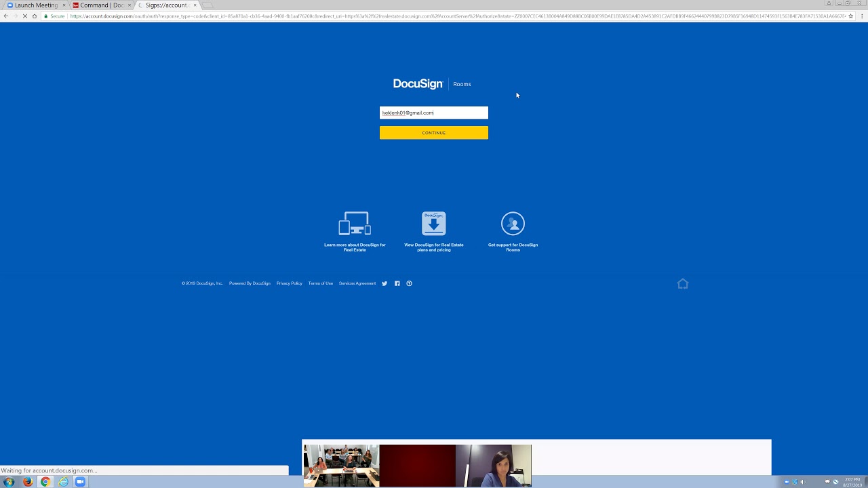
Task: Click the Facebook icon in footer
Action: pyautogui.click(x=397, y=283)
